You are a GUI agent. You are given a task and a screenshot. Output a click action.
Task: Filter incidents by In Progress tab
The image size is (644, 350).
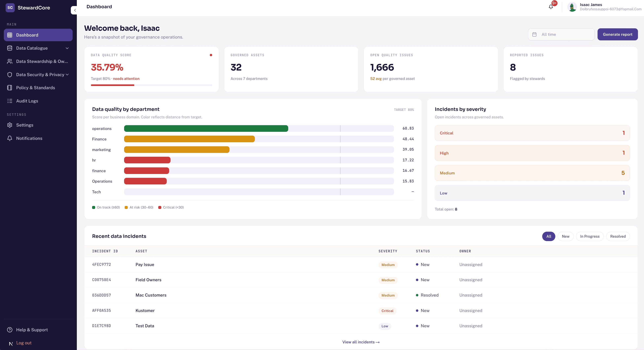tap(589, 236)
